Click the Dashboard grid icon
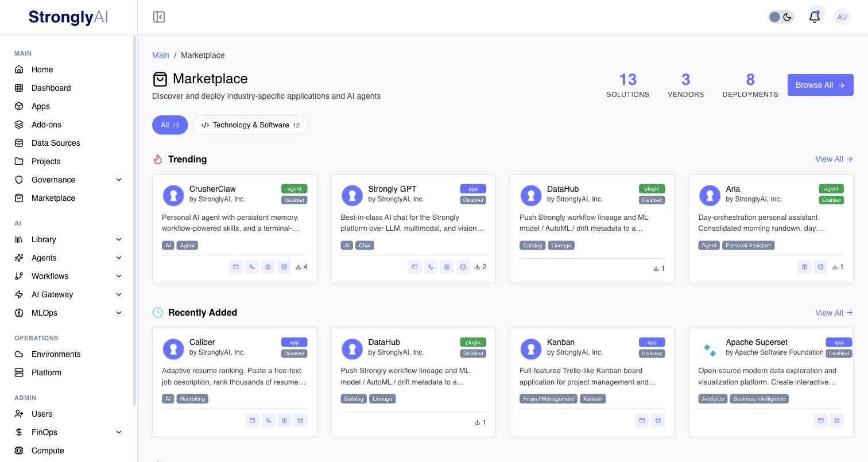The width and height of the screenshot is (868, 462). 19,88
